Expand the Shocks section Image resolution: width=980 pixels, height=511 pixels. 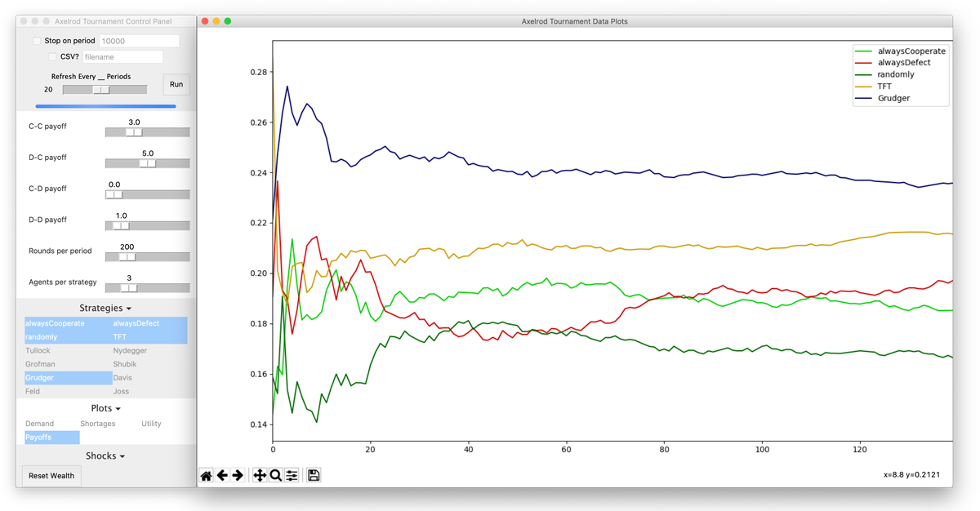[105, 456]
